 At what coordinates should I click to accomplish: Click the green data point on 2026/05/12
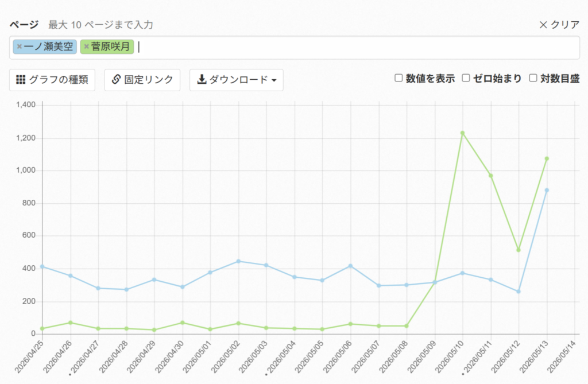(x=519, y=250)
